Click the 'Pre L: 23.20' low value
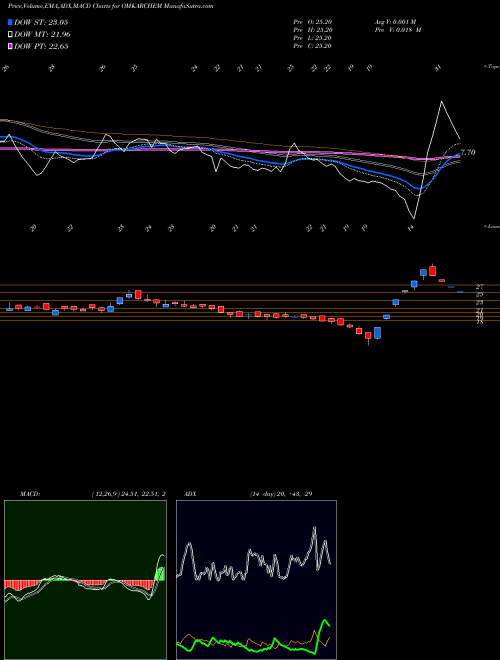500x660 pixels. coord(312,38)
